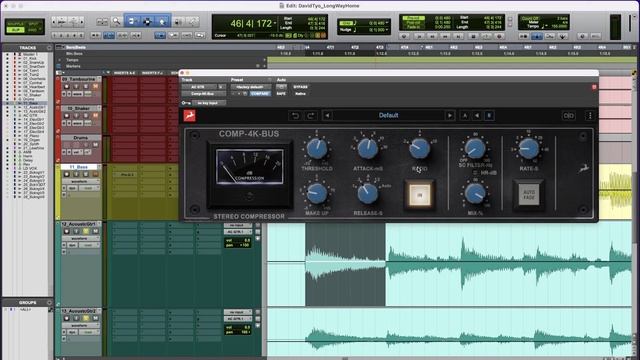This screenshot has width=640, height=360.
Task: Open the Groups list options menu
Action: [50, 303]
